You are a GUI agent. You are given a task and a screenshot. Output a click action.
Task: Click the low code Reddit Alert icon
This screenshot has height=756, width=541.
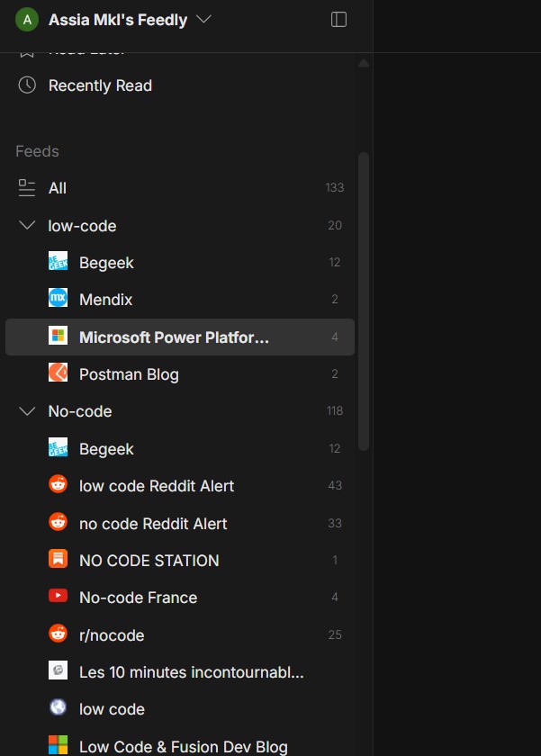click(x=58, y=484)
